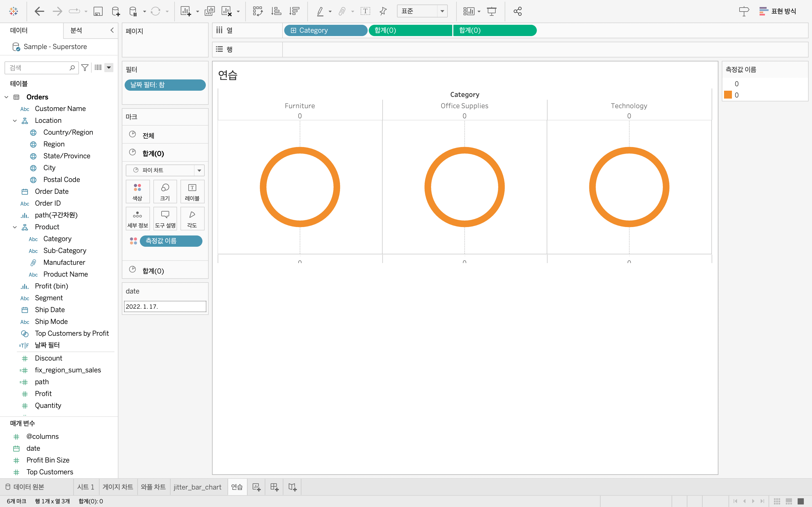Open the Color mark card button
Viewport: 812px width, 507px height.
coord(138,192)
